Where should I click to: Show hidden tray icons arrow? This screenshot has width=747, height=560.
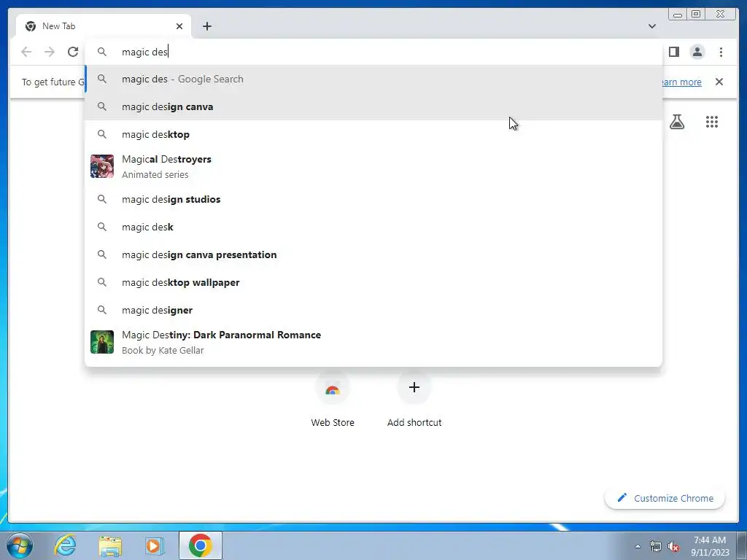click(638, 546)
